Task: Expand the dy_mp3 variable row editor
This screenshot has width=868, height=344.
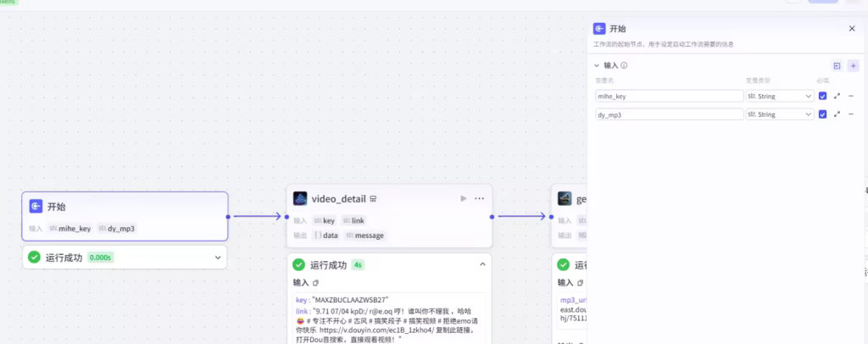Action: coord(837,114)
